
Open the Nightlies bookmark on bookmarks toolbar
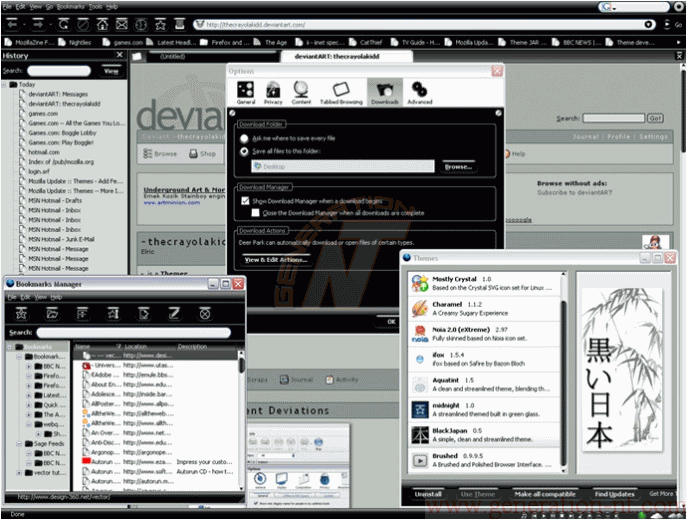74,42
